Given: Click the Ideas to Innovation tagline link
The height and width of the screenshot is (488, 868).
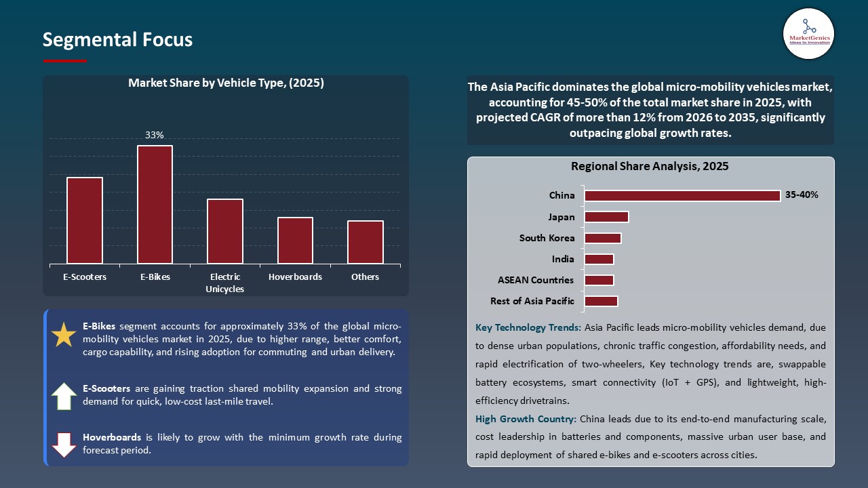Looking at the screenshot, I should (x=808, y=42).
